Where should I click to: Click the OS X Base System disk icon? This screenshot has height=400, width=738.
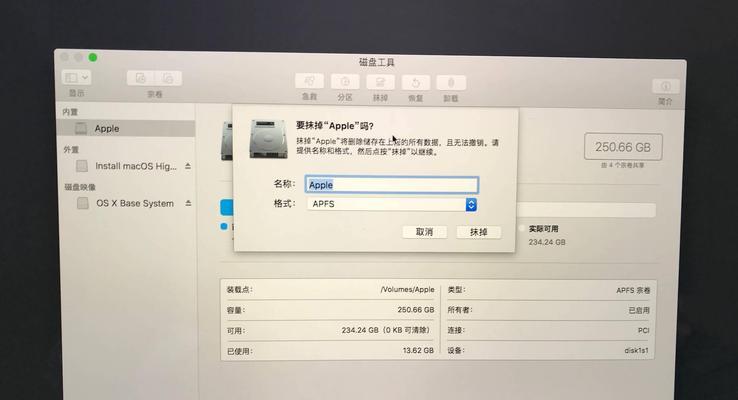(83, 203)
